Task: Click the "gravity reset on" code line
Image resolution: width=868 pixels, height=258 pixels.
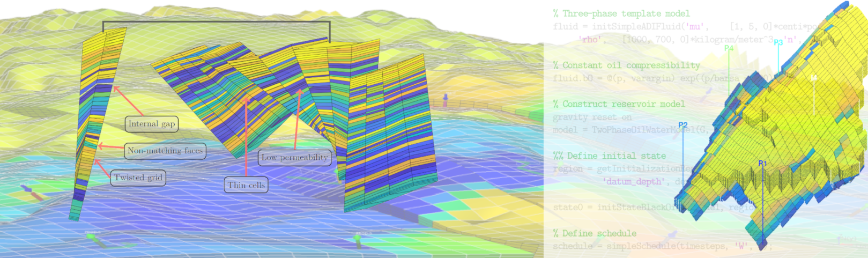Action: pos(592,117)
